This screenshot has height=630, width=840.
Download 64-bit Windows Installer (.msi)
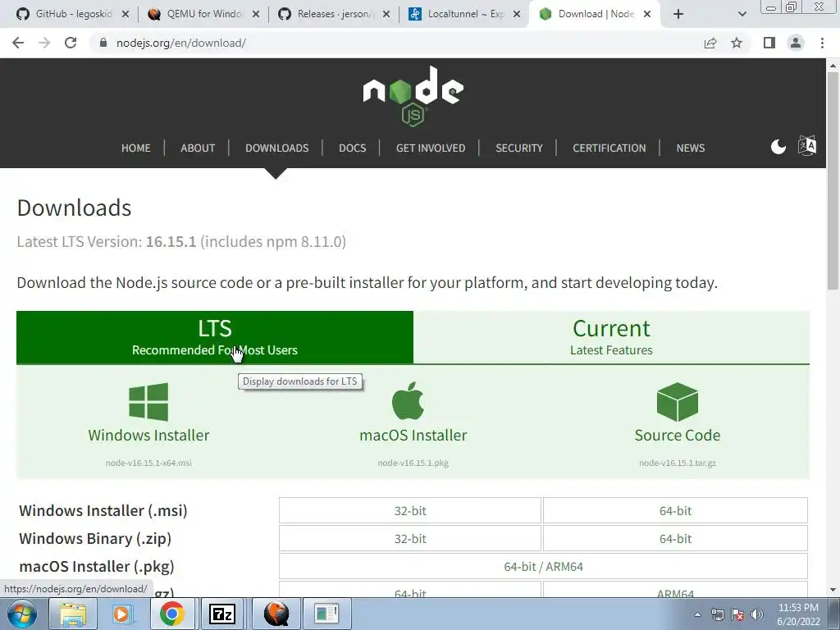pos(675,510)
